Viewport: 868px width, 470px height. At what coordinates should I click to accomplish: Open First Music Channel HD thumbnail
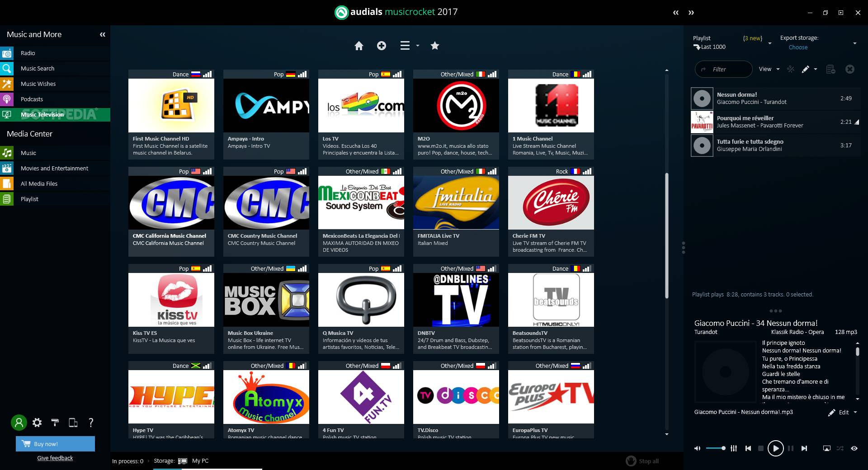point(171,105)
